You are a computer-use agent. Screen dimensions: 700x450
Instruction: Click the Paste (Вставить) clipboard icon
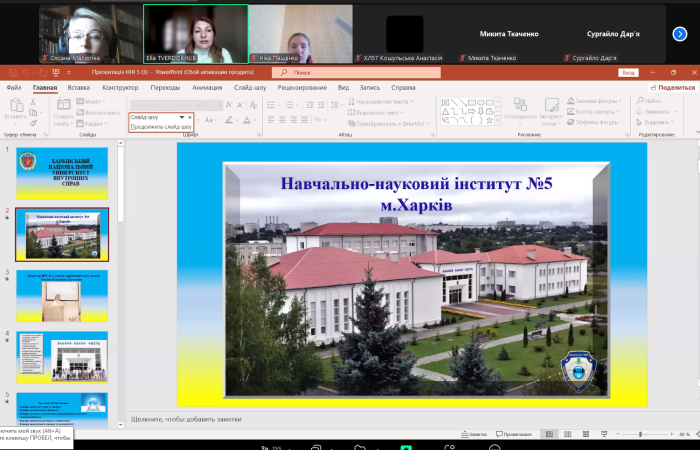tap(14, 106)
